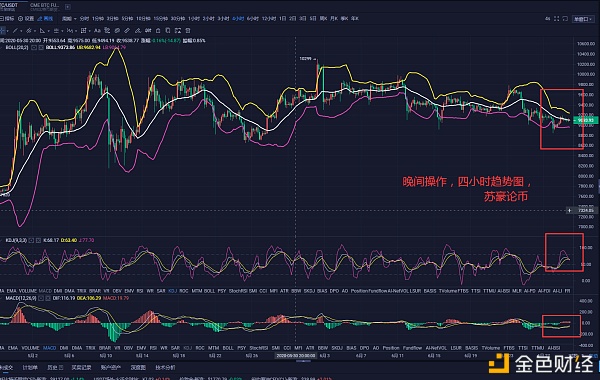Click the plus marker on price axis line
This screenshot has height=380, width=600.
click(x=569, y=210)
